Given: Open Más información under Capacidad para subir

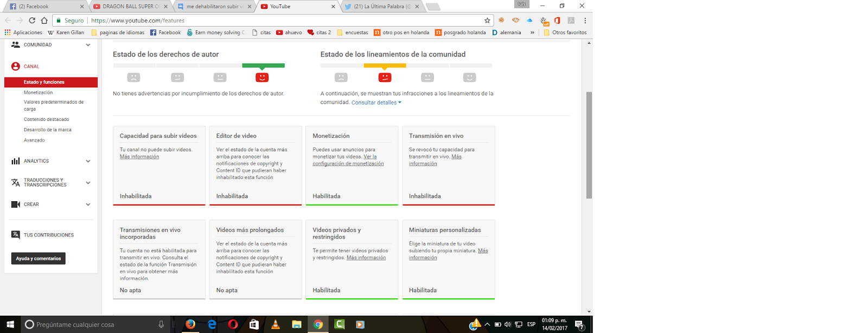Looking at the screenshot, I should pyautogui.click(x=139, y=157).
